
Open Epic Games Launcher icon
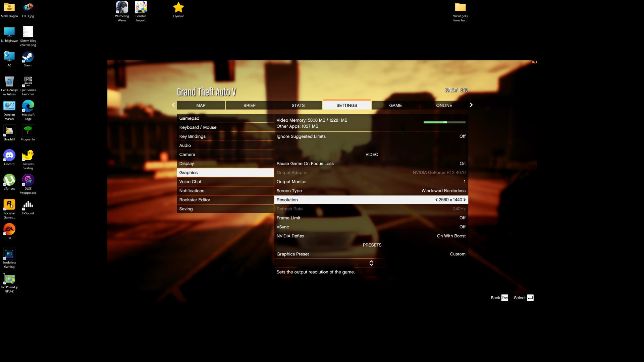(28, 82)
